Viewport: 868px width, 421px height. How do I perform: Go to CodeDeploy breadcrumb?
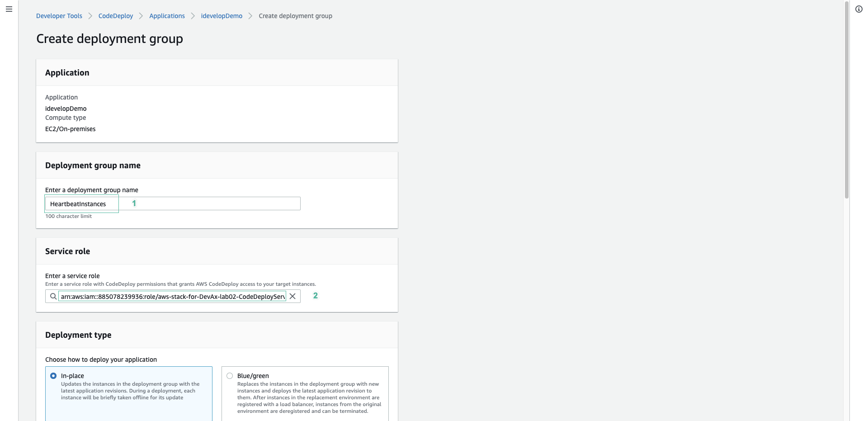point(116,16)
